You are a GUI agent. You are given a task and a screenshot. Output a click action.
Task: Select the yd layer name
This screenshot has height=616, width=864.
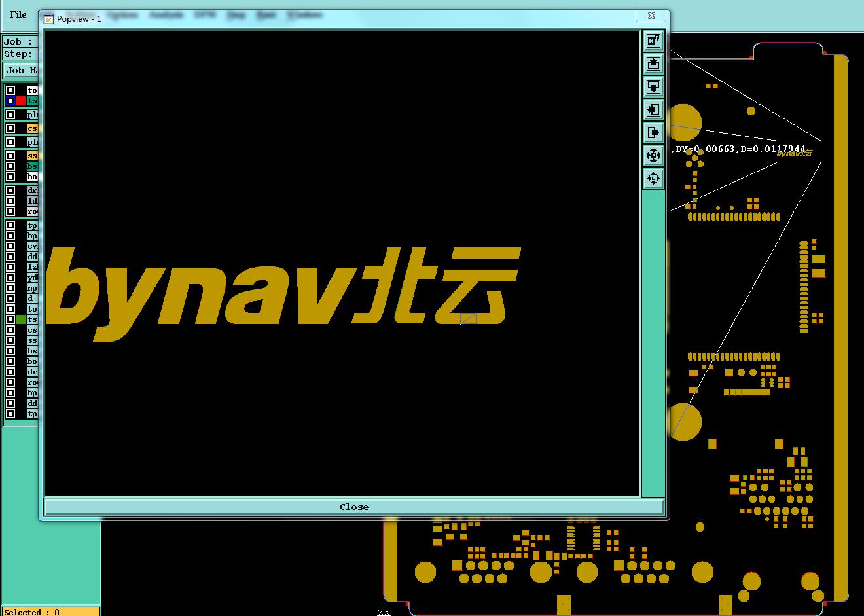(32, 278)
